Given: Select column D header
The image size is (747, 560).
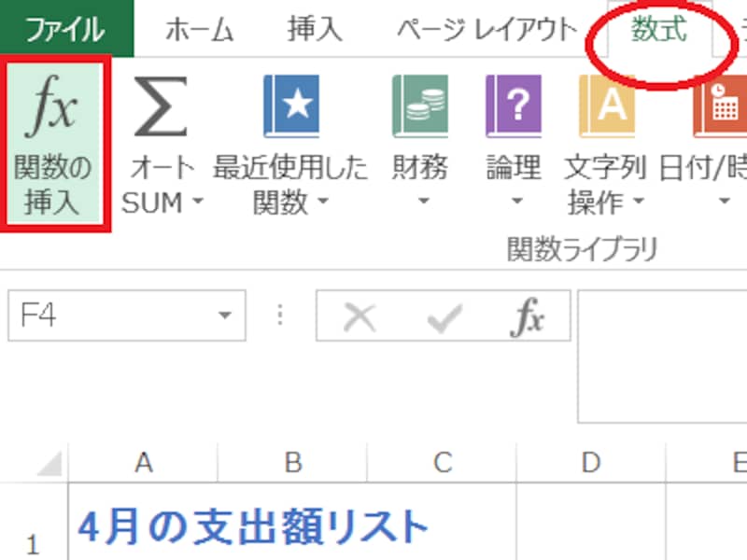Looking at the screenshot, I should [591, 463].
